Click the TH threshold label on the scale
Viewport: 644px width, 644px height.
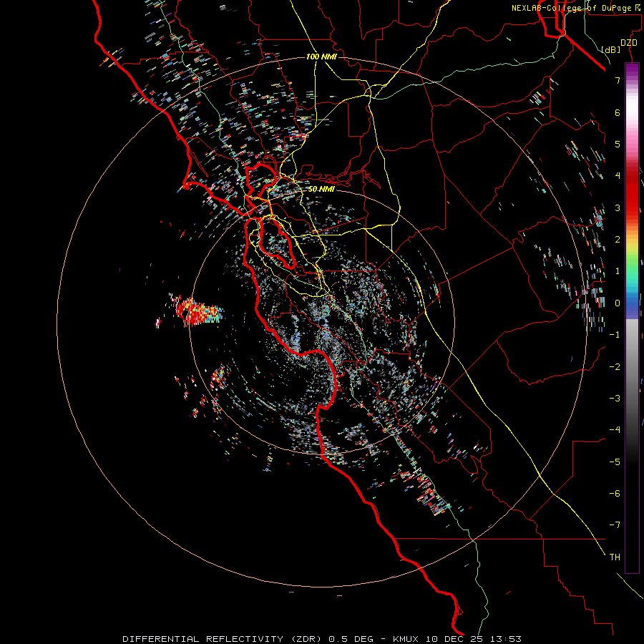tap(615, 557)
